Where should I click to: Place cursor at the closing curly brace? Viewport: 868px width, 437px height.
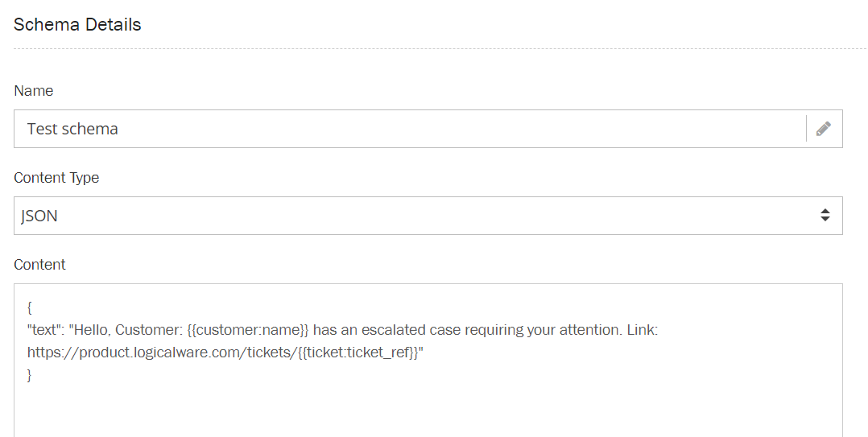30,374
